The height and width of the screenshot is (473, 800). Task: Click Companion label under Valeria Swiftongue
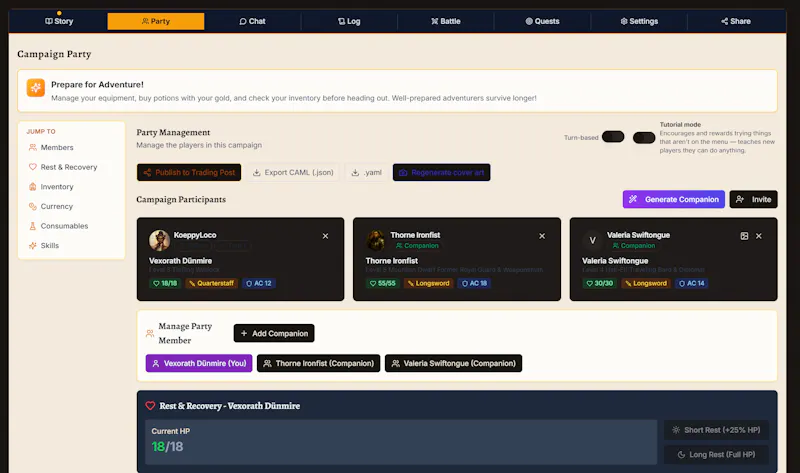click(x=634, y=246)
